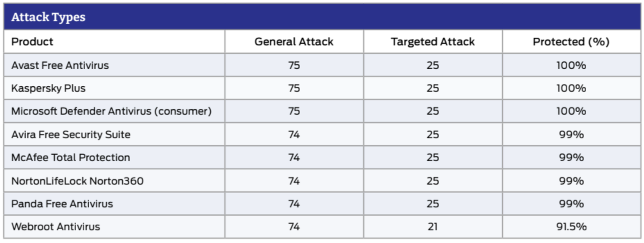Click the Avast Free Antivirus cell
This screenshot has width=644, height=243.
coord(60,65)
